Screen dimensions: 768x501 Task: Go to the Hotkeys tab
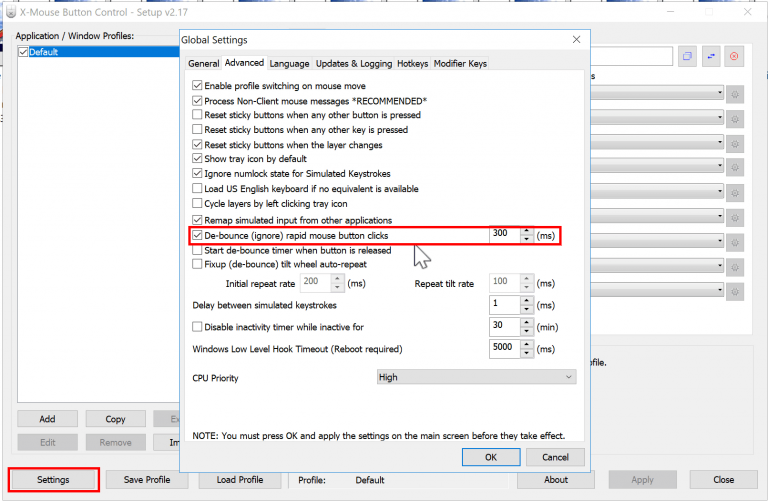(x=412, y=64)
